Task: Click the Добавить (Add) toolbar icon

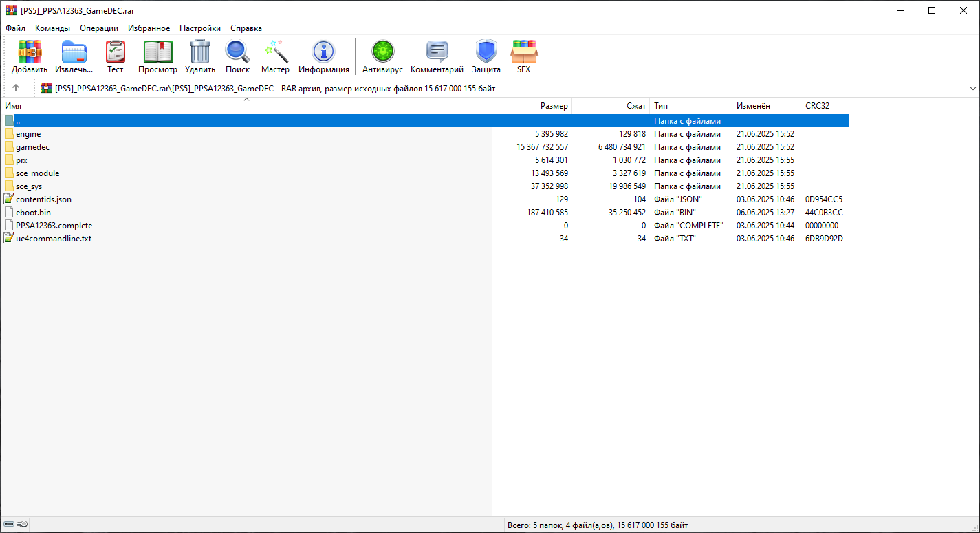Action: (x=30, y=52)
